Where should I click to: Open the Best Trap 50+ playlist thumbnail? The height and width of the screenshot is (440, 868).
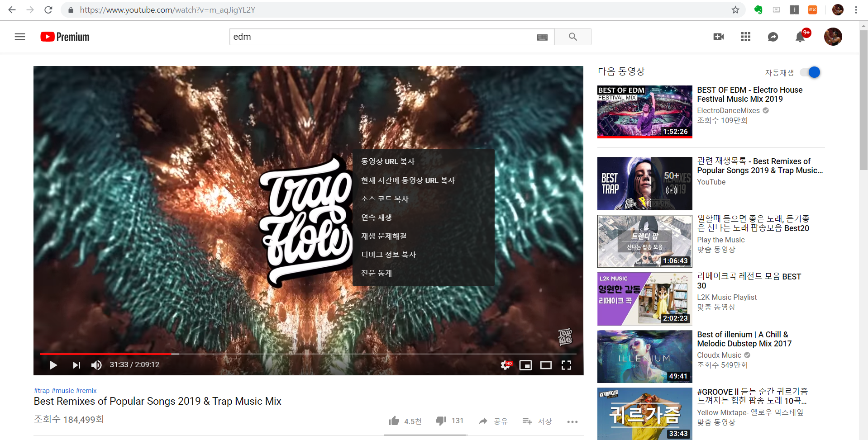[x=645, y=183]
